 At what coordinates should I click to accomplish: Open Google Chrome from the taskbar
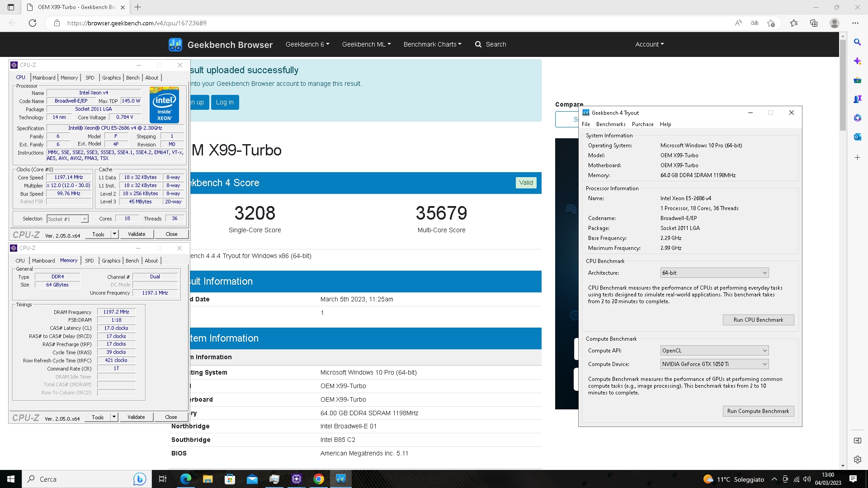[x=319, y=479]
